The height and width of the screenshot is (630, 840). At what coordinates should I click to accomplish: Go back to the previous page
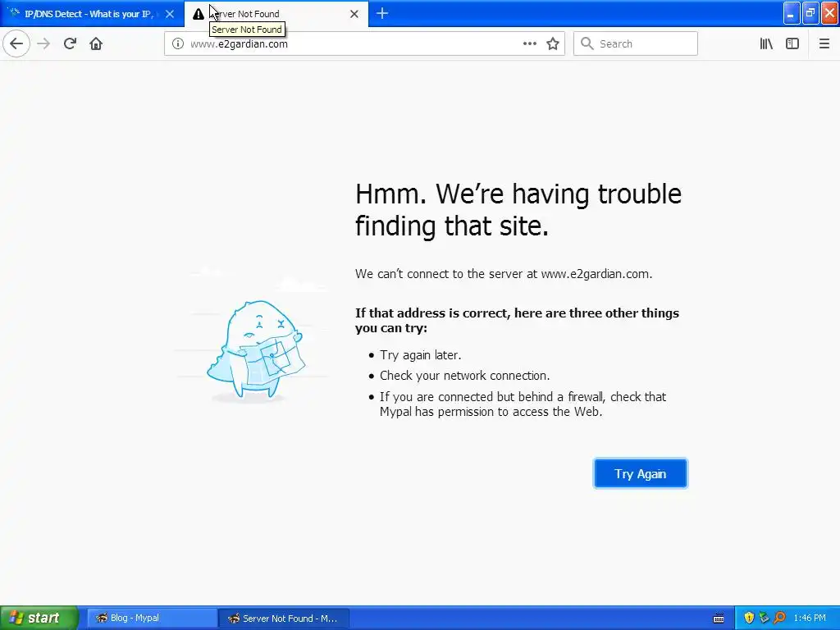pos(16,44)
